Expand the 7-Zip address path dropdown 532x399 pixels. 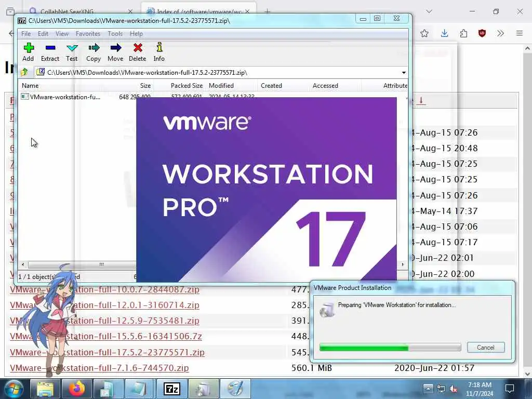point(403,73)
